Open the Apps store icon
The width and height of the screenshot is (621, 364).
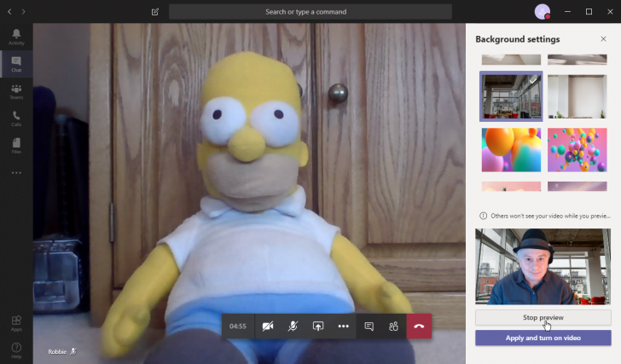16,323
